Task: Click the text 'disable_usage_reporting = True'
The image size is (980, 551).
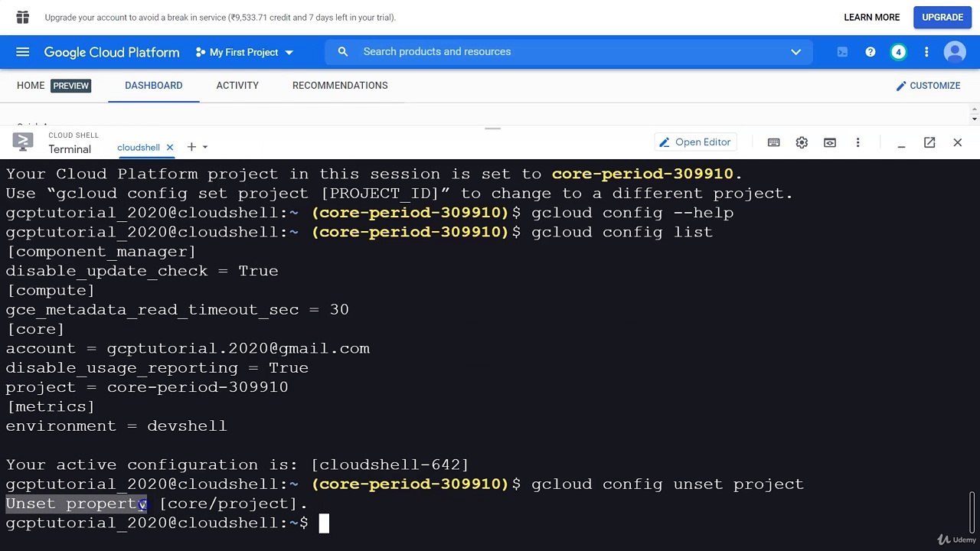Action: (157, 367)
